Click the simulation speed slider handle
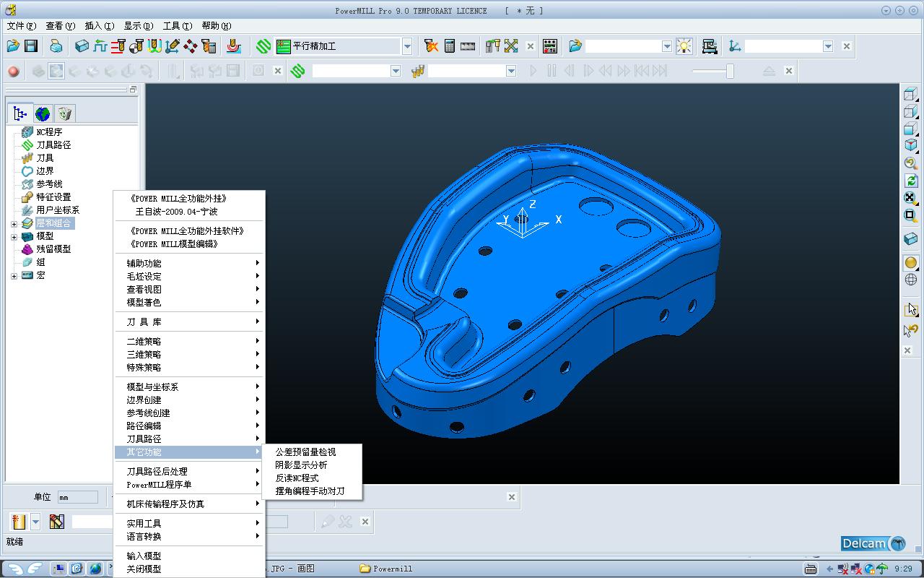The height and width of the screenshot is (578, 924). click(730, 71)
